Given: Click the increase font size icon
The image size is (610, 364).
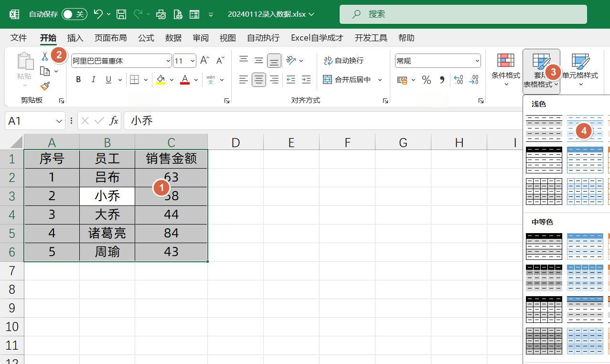Looking at the screenshot, I should point(204,60).
